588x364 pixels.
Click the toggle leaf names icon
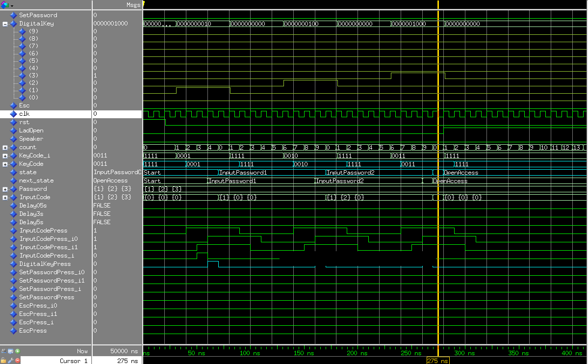click(x=3, y=351)
